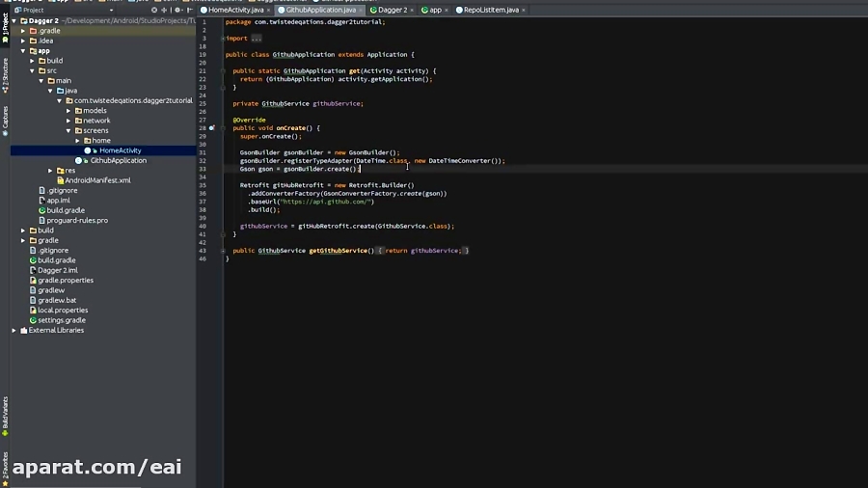Collapse the Dagger 2 root project node
This screenshot has width=868, height=488.
(x=14, y=21)
